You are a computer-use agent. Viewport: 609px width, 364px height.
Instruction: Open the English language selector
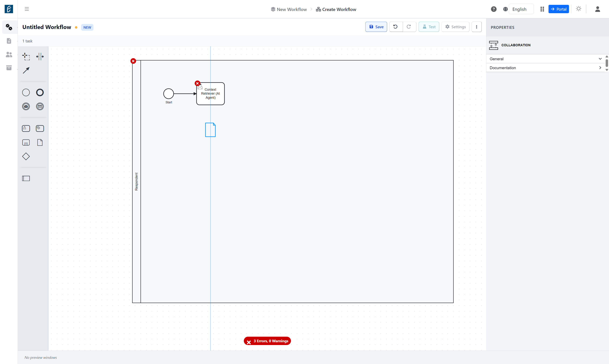pos(521,9)
